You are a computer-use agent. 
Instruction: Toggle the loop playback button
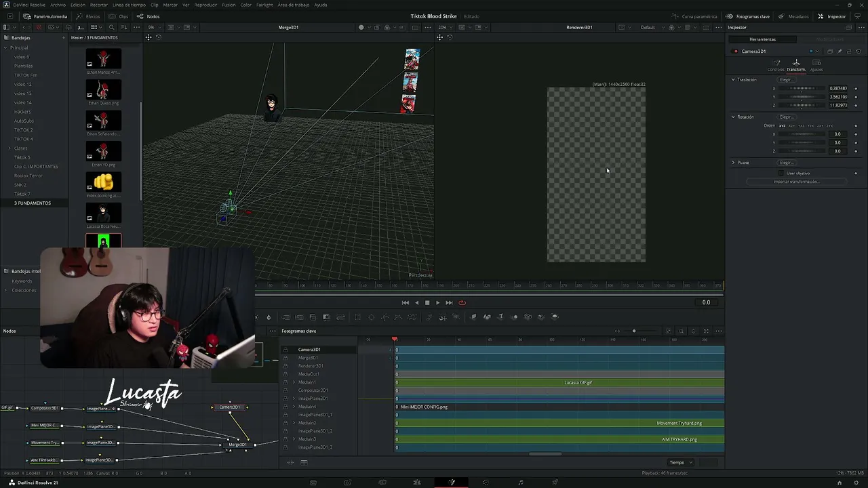[x=462, y=303]
